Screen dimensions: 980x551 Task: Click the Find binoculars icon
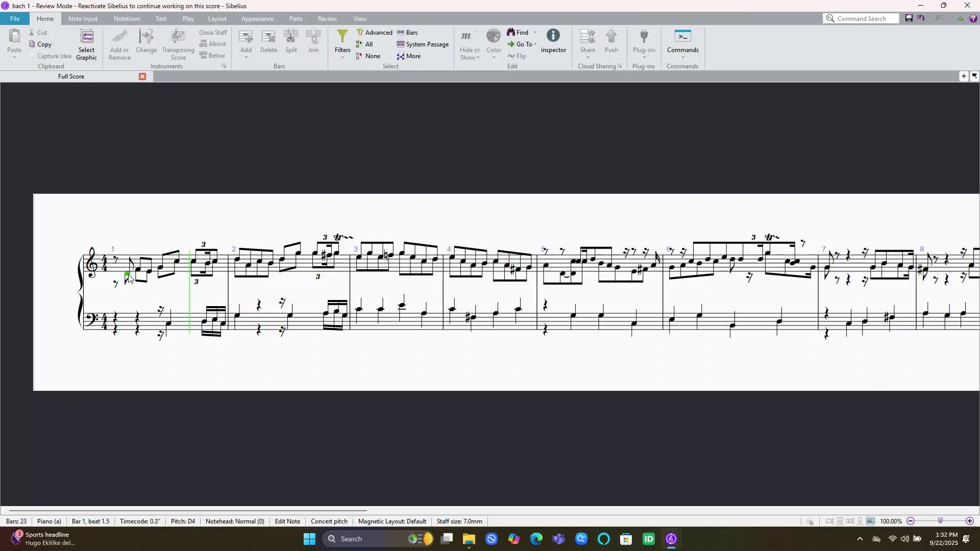[511, 32]
